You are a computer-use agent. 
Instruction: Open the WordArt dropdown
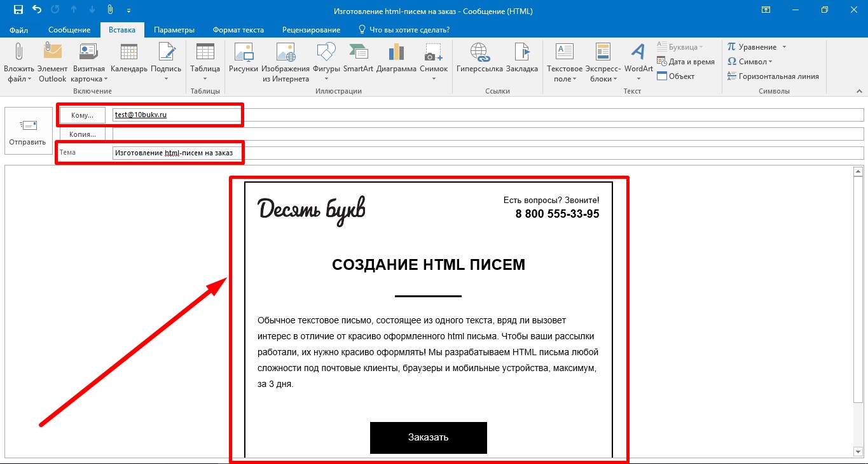point(638,62)
